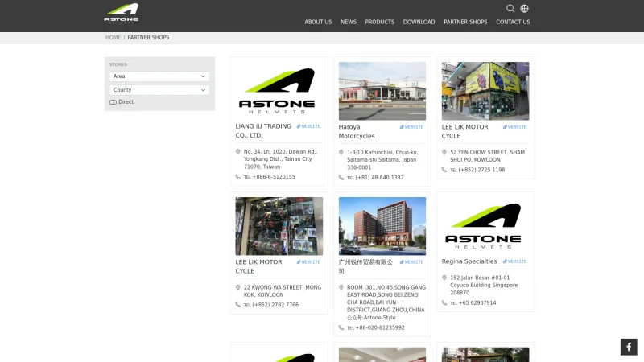Viewport: 644px width, 362px height.
Task: Click the Home breadcrumb link
Action: pos(113,37)
